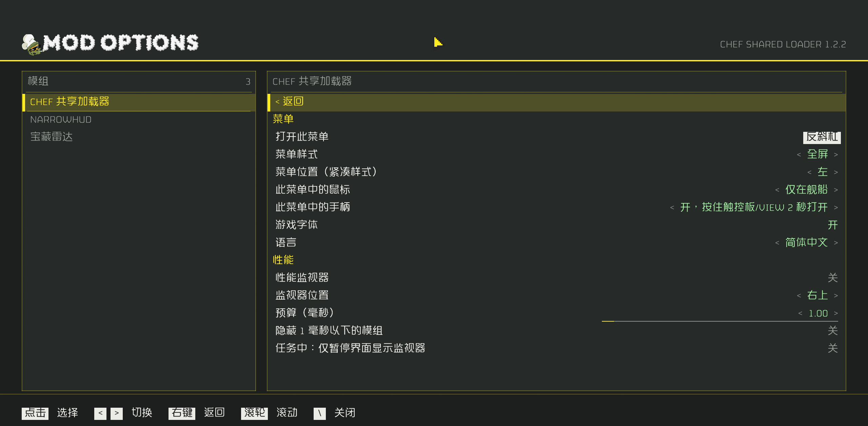Toggle 任务中：仅暂停界面显示监视器
Viewport: 868px width, 426px height.
click(832, 348)
